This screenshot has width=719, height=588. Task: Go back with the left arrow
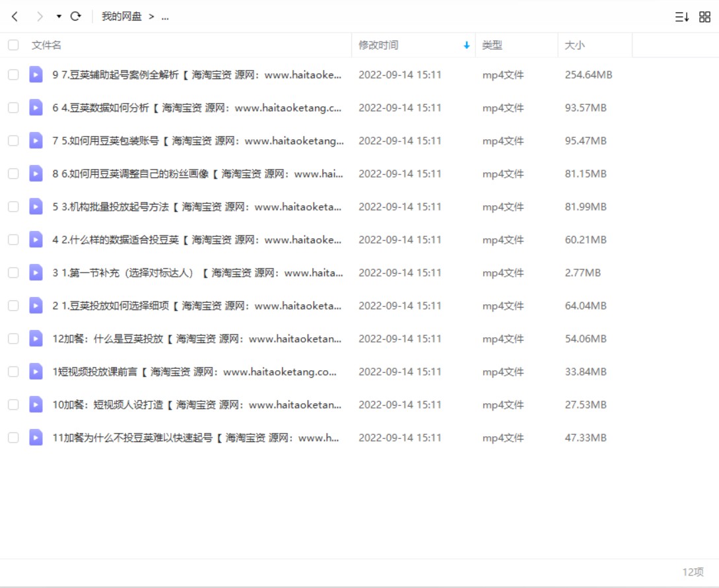pos(15,17)
